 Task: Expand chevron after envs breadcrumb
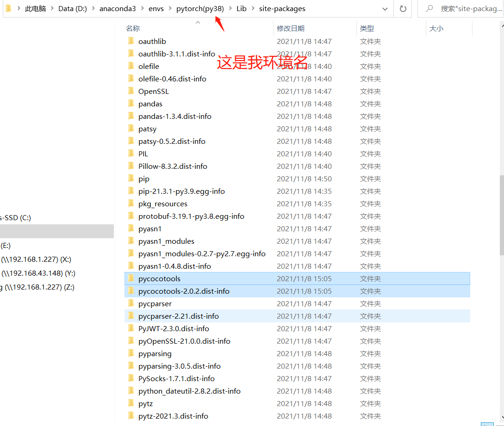pyautogui.click(x=170, y=8)
